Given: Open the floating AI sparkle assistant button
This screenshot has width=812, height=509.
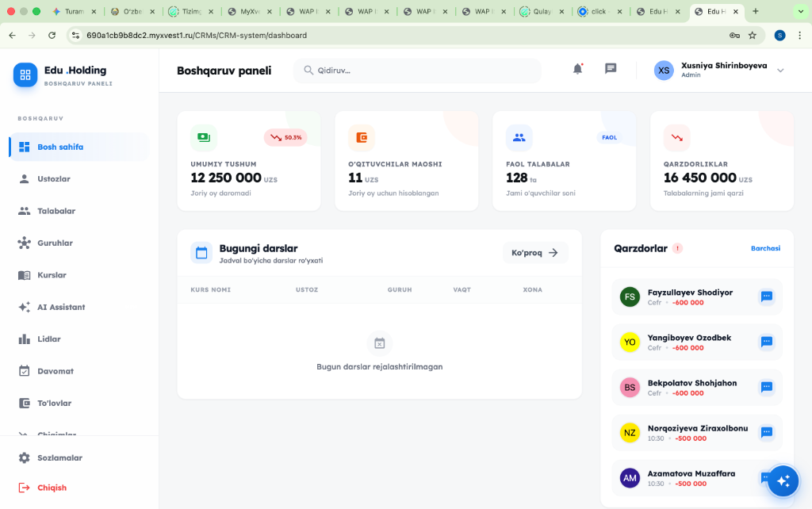Looking at the screenshot, I should pos(783,480).
